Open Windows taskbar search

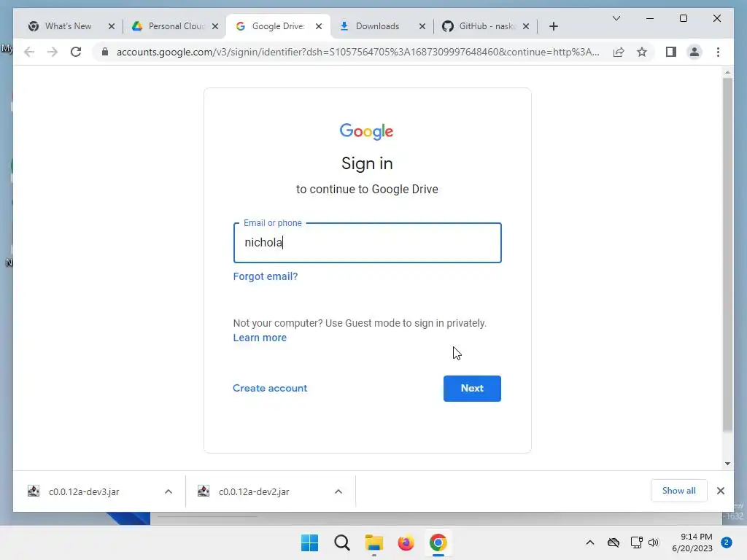pos(342,542)
